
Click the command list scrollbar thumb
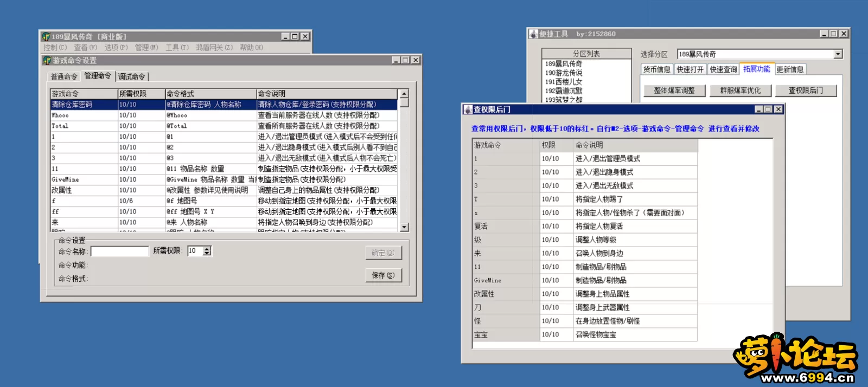(x=404, y=102)
